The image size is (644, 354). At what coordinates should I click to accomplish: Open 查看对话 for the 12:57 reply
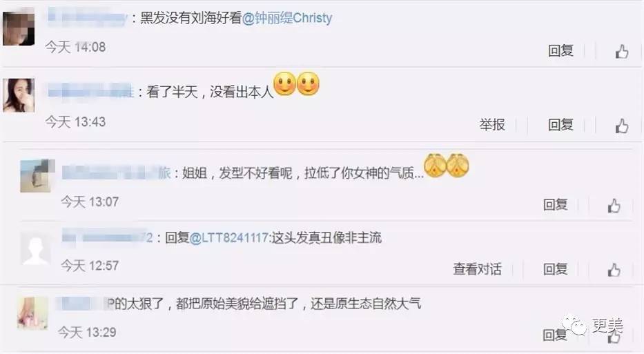(x=477, y=269)
